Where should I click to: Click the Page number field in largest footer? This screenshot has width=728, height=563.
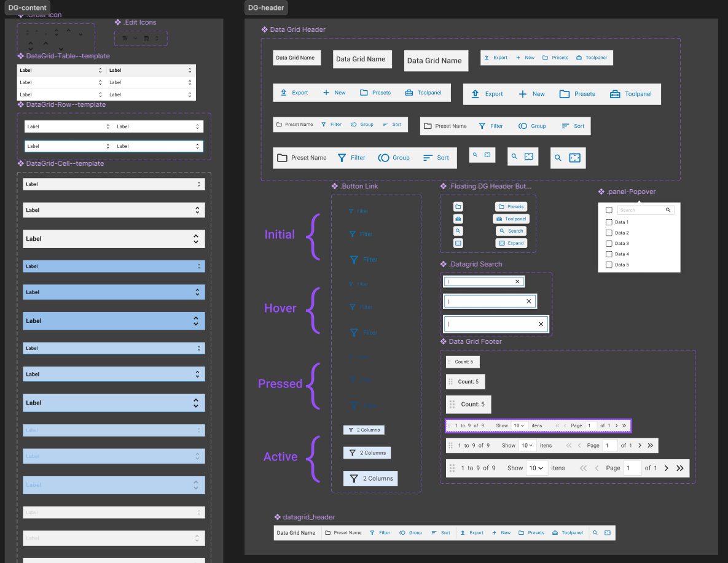click(632, 468)
